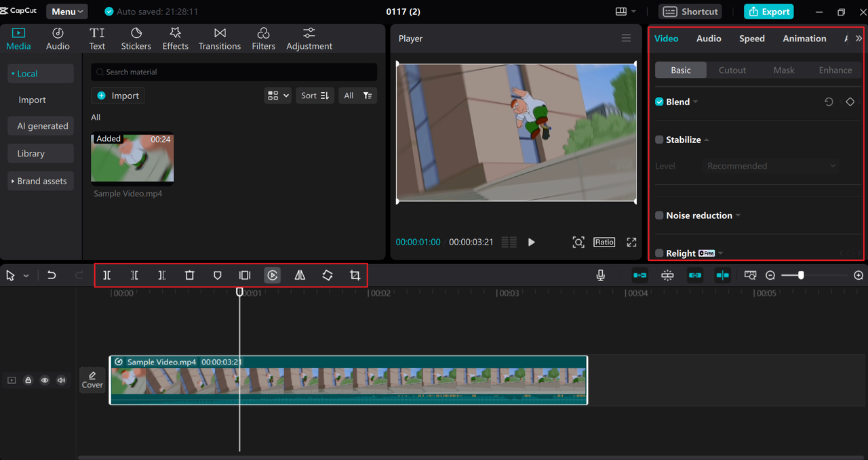This screenshot has height=460, width=868.
Task: Toggle preview axis icon
Action: coord(722,275)
